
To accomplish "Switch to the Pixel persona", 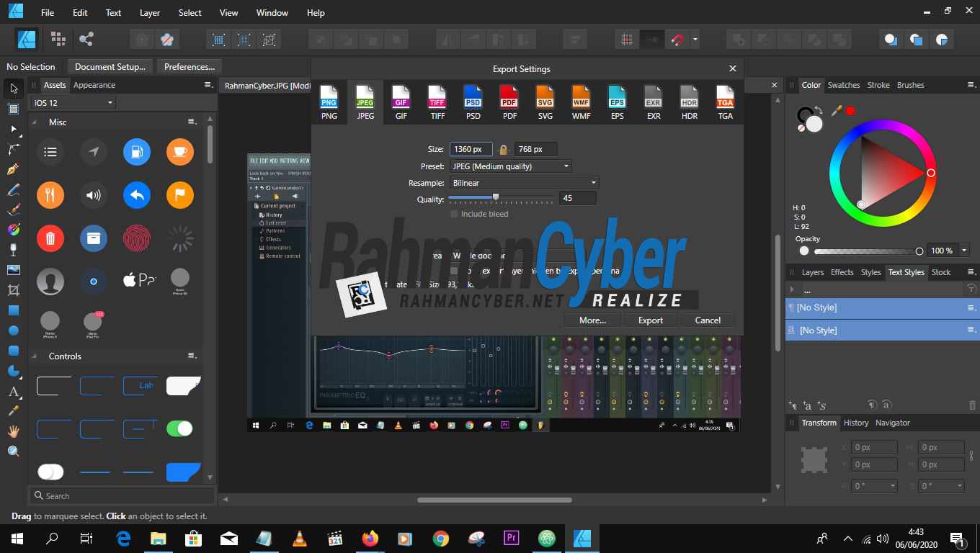I will tap(58, 39).
